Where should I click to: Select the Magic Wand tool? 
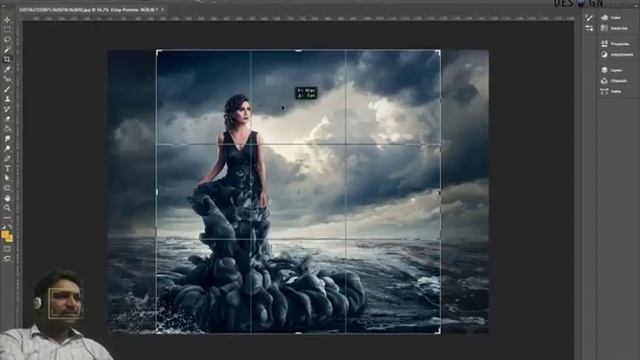[x=7, y=49]
